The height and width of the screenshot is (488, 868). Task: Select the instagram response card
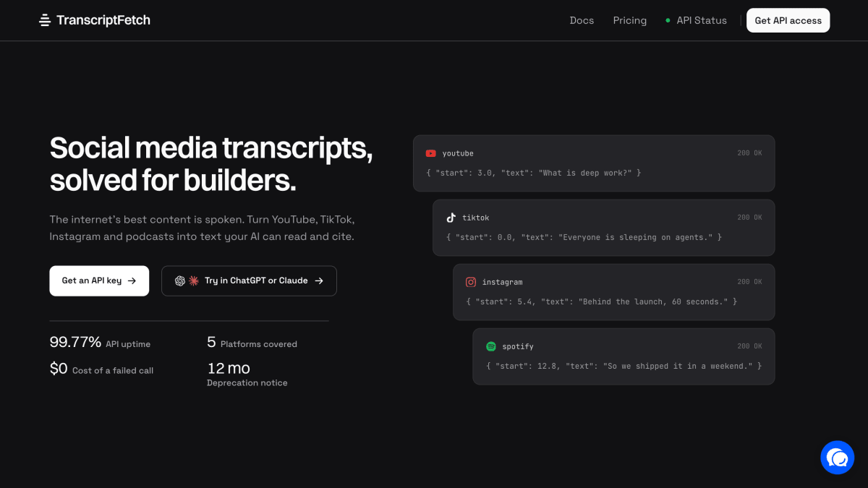point(614,292)
